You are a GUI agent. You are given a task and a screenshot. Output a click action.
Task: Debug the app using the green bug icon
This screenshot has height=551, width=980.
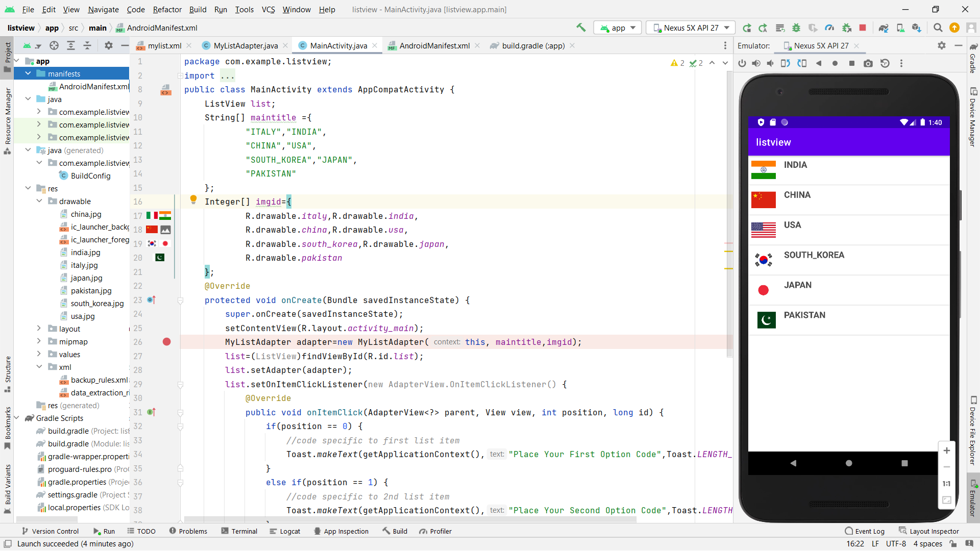797,28
